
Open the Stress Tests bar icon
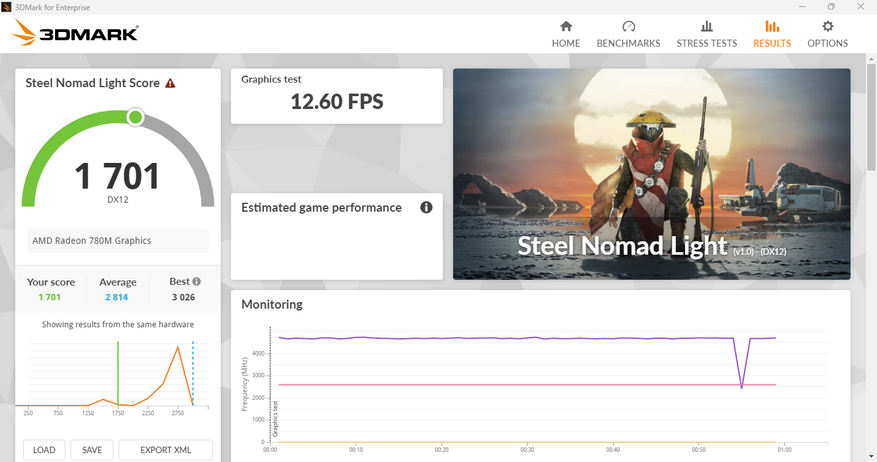(706, 27)
